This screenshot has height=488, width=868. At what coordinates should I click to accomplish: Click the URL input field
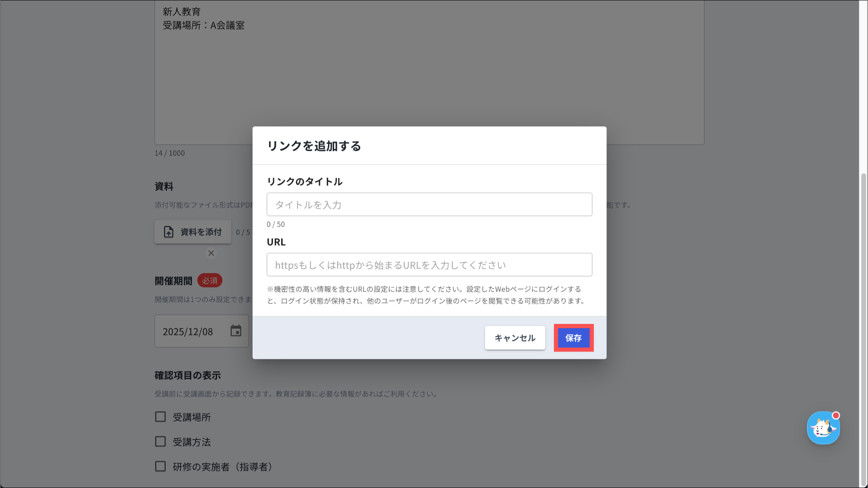[x=429, y=265]
